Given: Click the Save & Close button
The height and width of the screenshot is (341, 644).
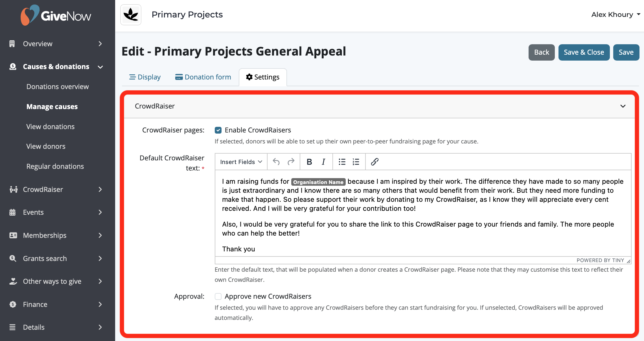Looking at the screenshot, I should coord(584,52).
